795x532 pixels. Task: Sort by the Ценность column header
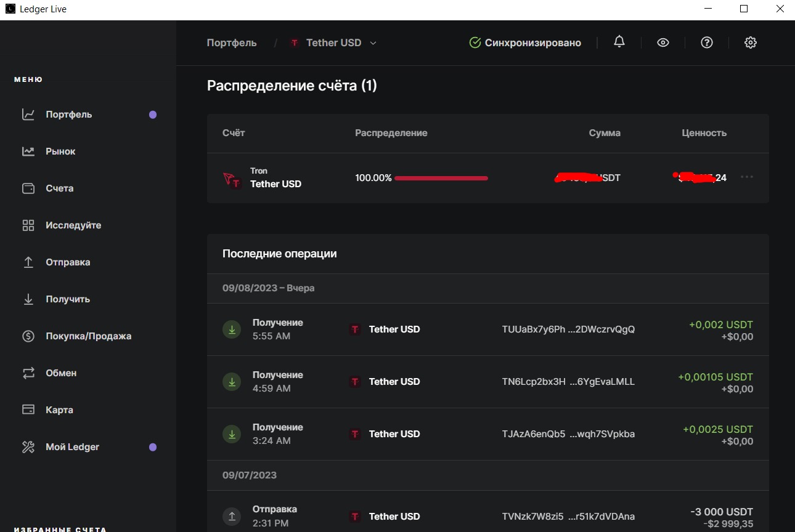click(704, 133)
